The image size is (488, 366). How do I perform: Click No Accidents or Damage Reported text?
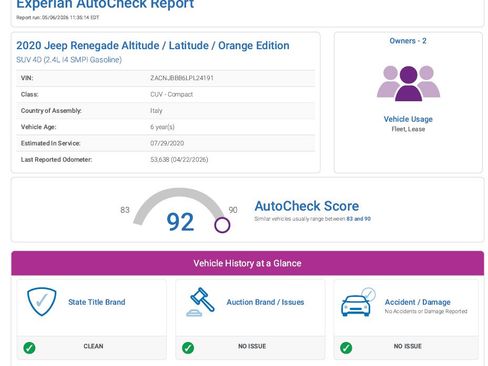pos(426,311)
